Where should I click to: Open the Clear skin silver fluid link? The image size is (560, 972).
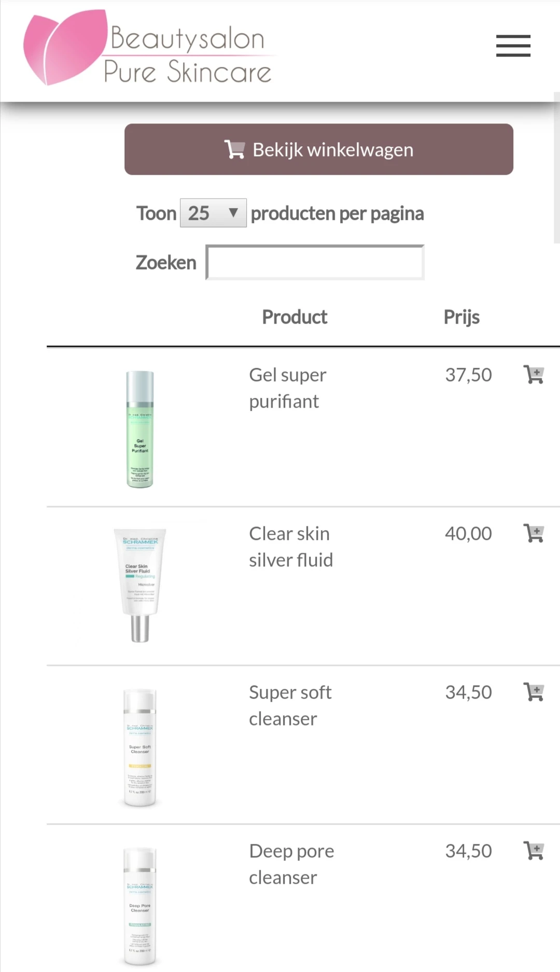pos(291,547)
